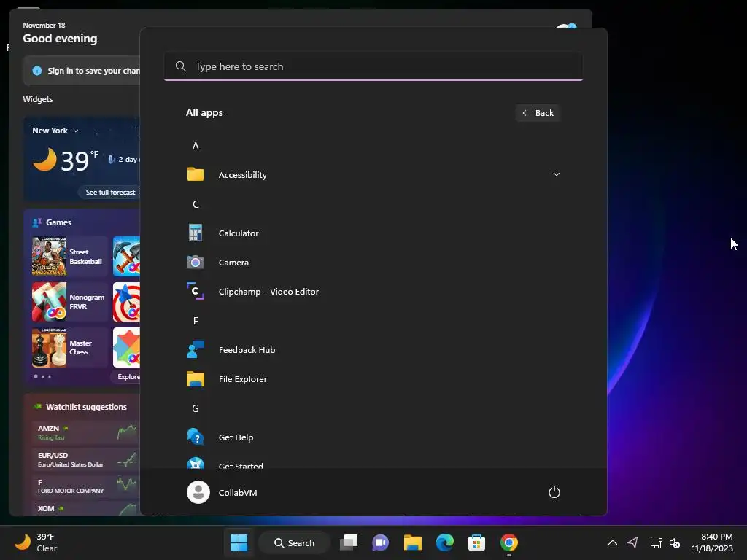Expand the Accessibility folder chevron
747x560 pixels.
(x=556, y=174)
